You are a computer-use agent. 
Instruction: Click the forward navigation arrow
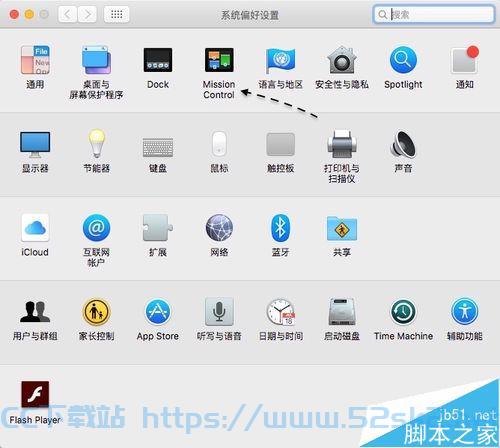click(87, 14)
